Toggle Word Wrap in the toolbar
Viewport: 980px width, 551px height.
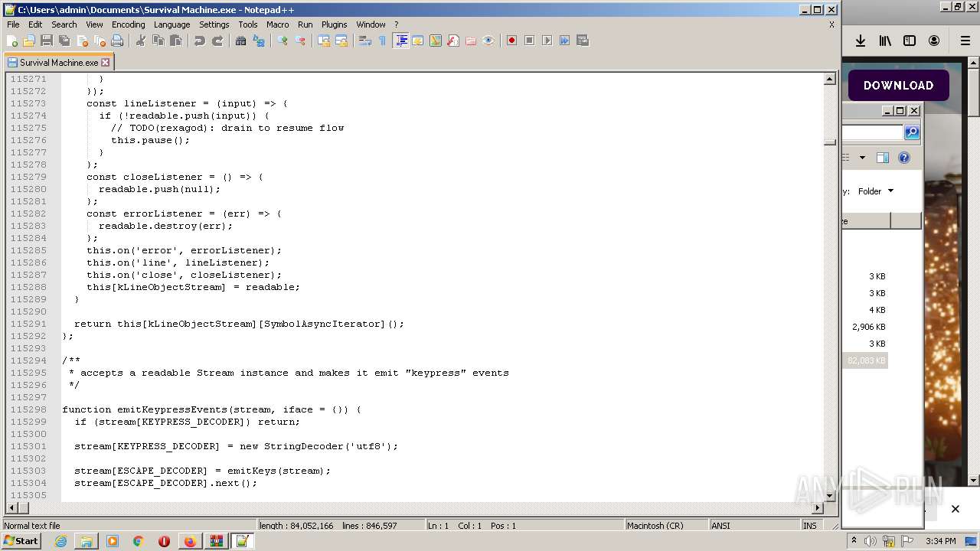pyautogui.click(x=365, y=41)
